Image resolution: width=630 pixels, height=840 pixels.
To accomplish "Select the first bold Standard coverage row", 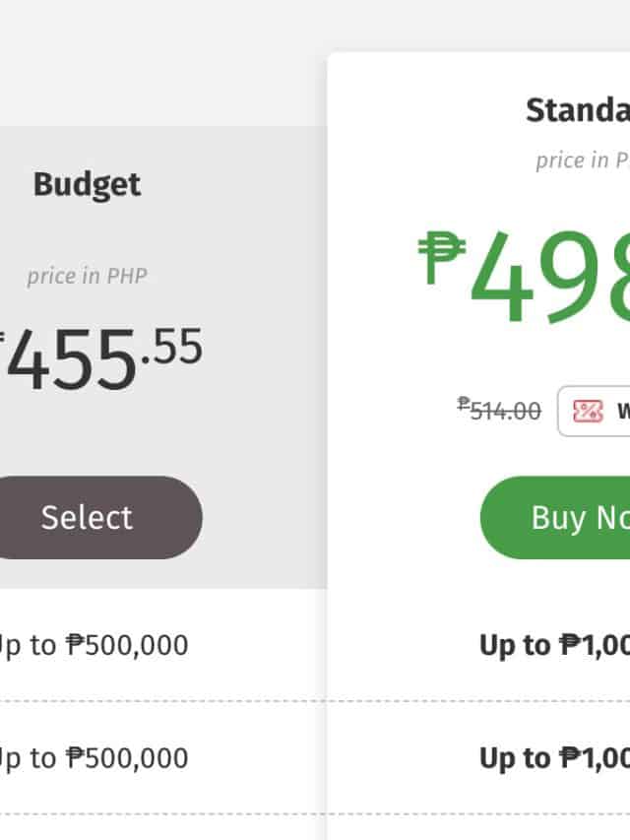I will [554, 645].
